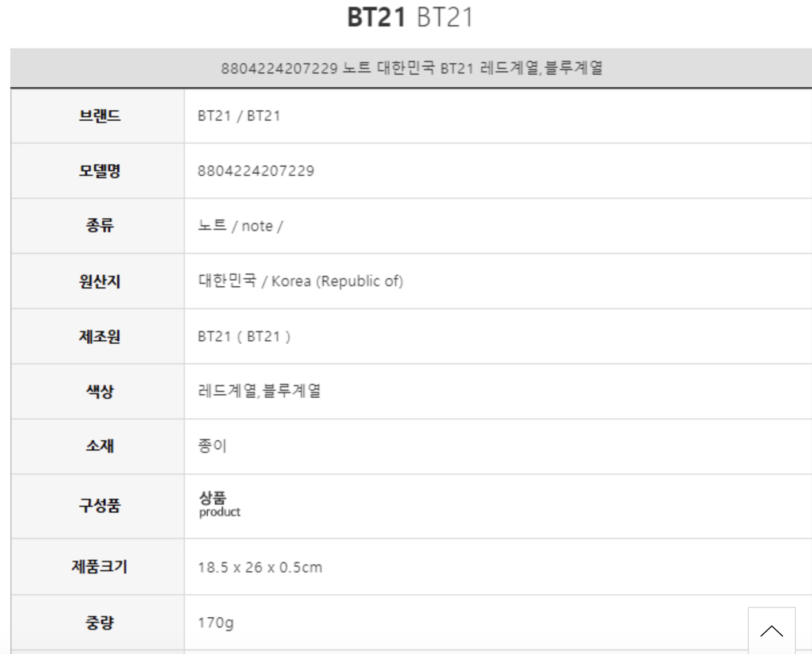Select the 원산지 row label
This screenshot has height=654, width=812.
tap(99, 282)
